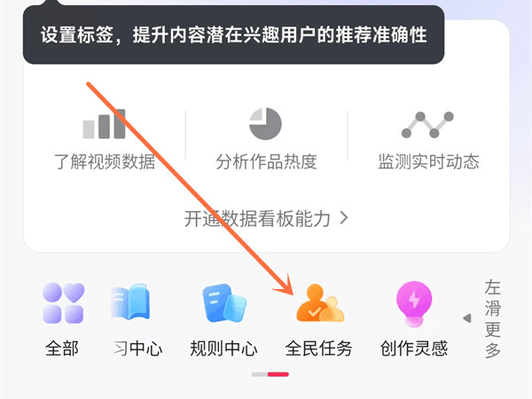The height and width of the screenshot is (399, 532).
Task: Select the 了解视频数据 label
Action: coord(105,161)
